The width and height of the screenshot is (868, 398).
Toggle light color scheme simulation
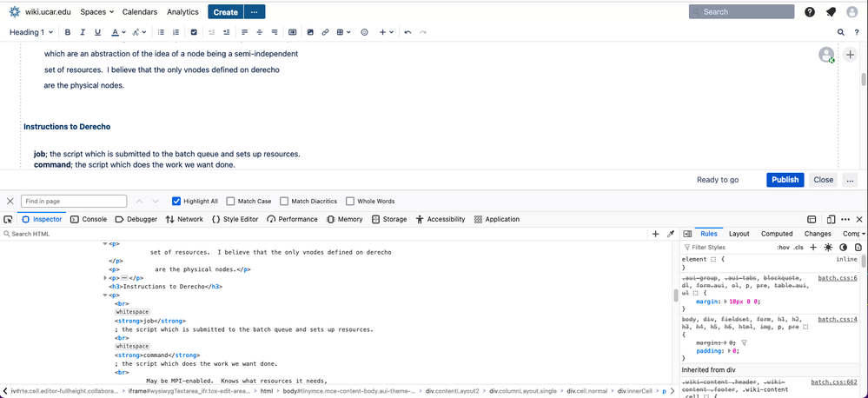pyautogui.click(x=828, y=248)
